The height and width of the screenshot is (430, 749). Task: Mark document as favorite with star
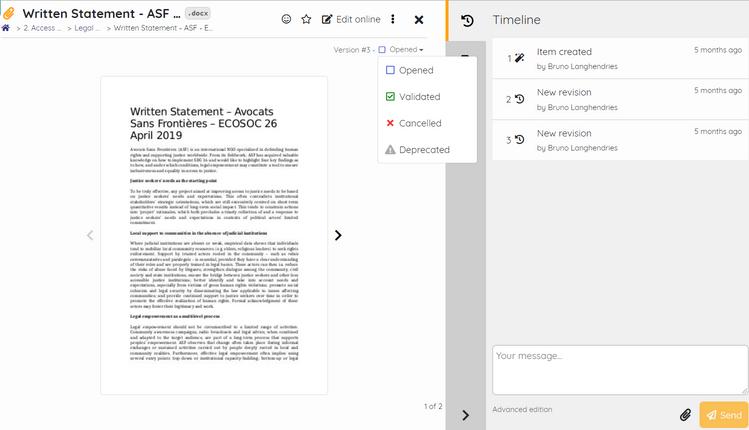point(306,19)
